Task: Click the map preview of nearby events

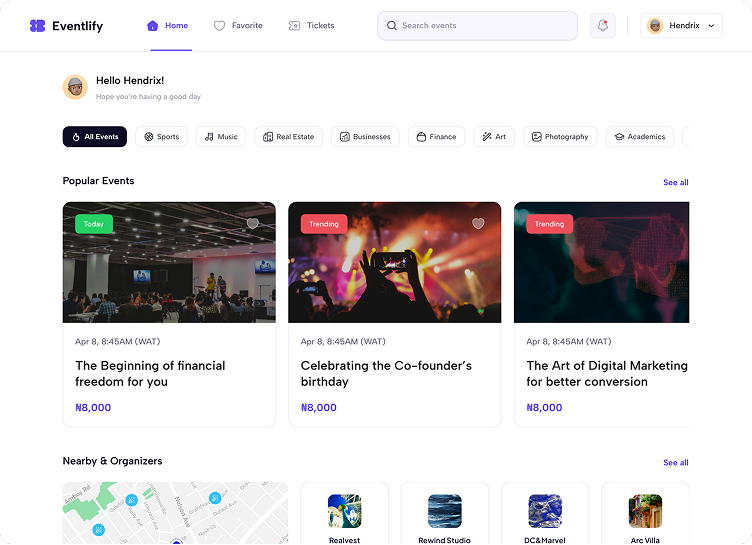Action: [x=176, y=513]
